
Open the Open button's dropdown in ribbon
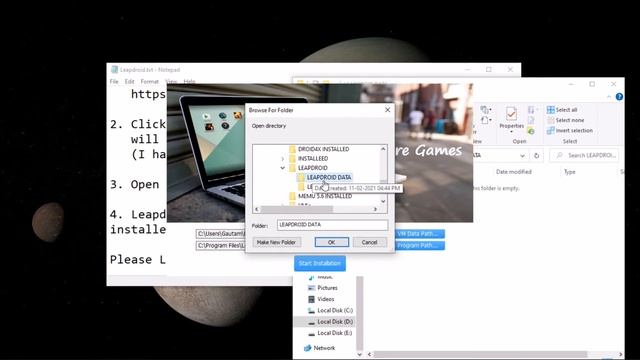(537, 110)
